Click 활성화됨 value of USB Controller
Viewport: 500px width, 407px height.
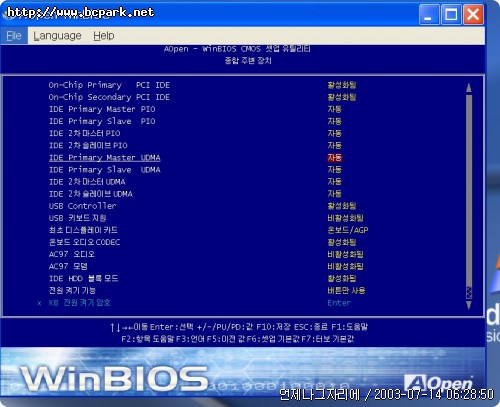[342, 206]
